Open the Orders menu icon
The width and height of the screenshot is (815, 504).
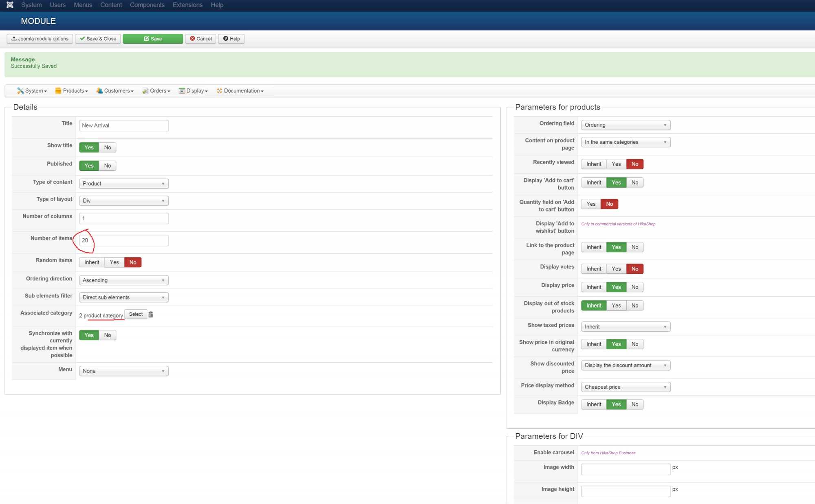coord(145,91)
